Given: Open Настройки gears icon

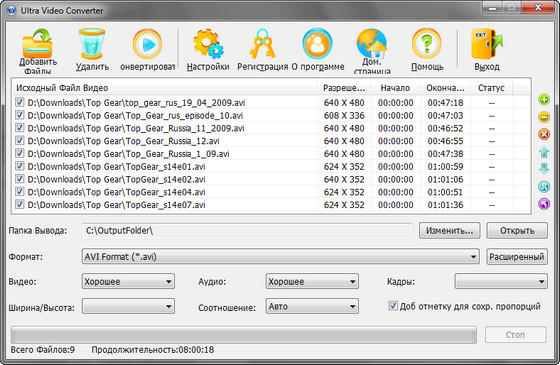Looking at the screenshot, I should click(x=208, y=44).
